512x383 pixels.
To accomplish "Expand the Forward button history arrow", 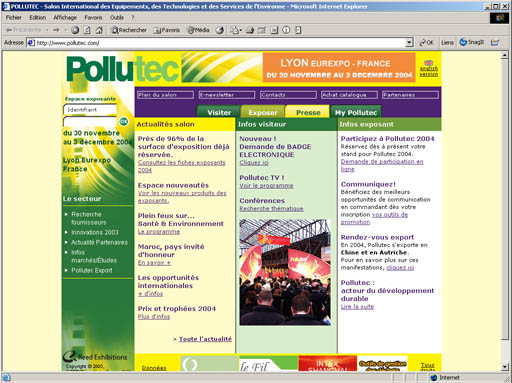I will [65, 30].
